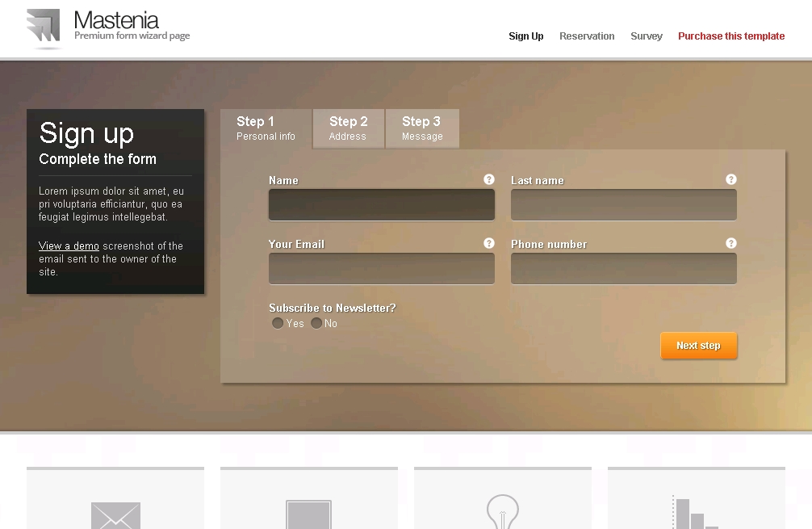Focus the Your Email input field

tap(382, 269)
